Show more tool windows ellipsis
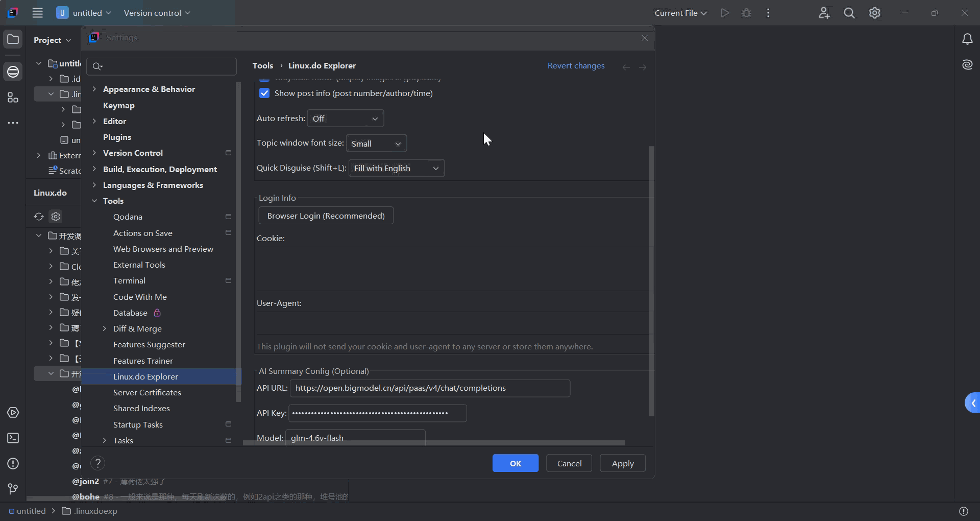 coord(13,123)
